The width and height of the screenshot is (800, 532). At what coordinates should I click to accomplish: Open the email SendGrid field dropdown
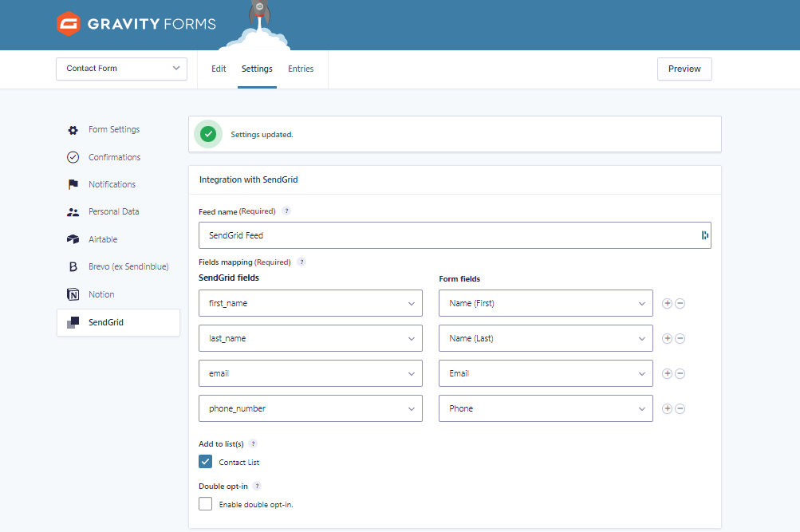[x=310, y=373]
